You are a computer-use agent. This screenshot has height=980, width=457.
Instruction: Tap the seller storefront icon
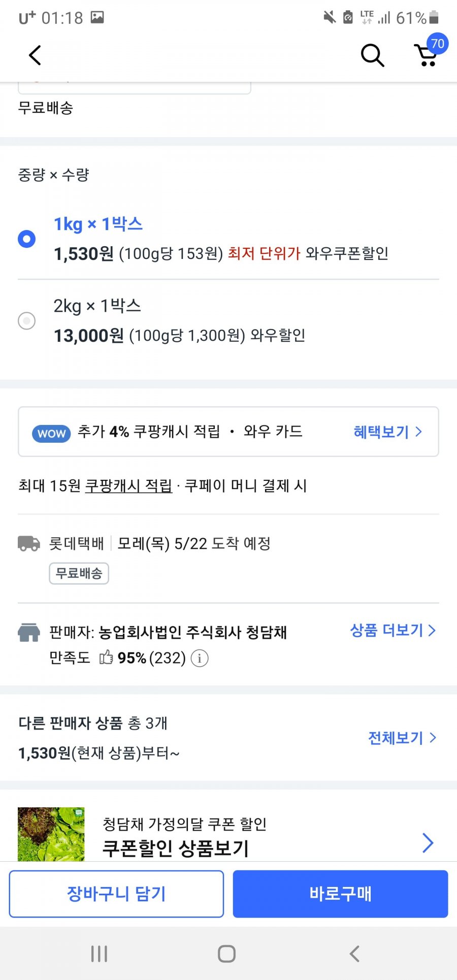29,633
